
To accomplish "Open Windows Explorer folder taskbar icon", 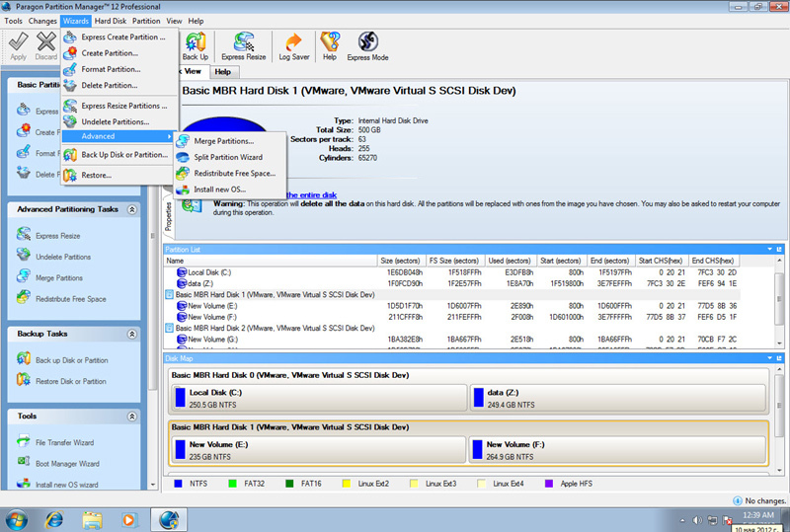I will pos(92,520).
